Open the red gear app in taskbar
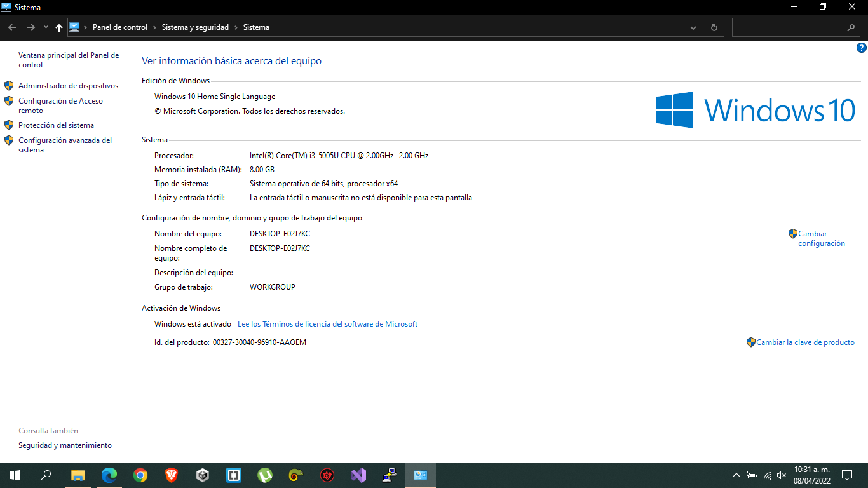 (327, 475)
